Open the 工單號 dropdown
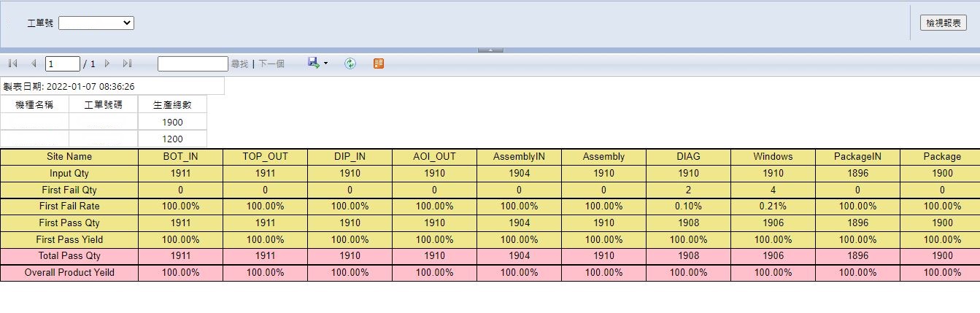 [96, 23]
